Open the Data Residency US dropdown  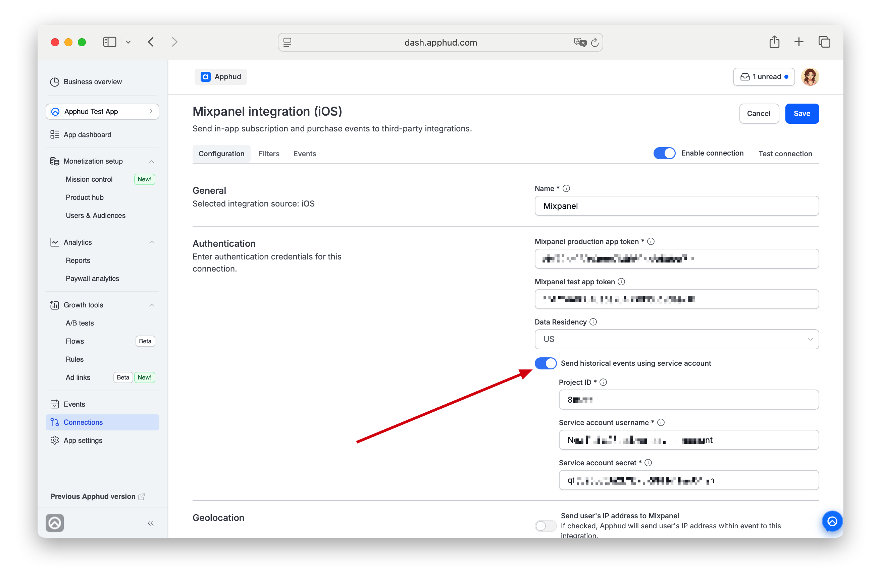pyautogui.click(x=676, y=339)
